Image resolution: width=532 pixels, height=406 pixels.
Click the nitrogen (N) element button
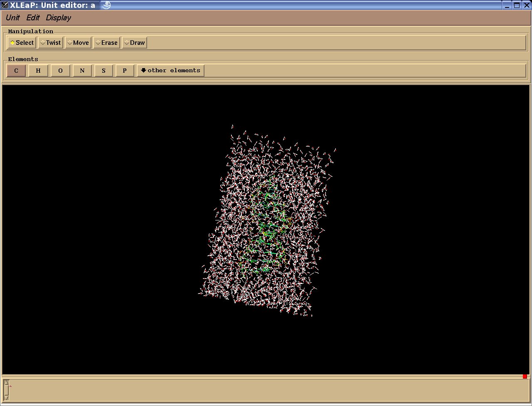82,71
